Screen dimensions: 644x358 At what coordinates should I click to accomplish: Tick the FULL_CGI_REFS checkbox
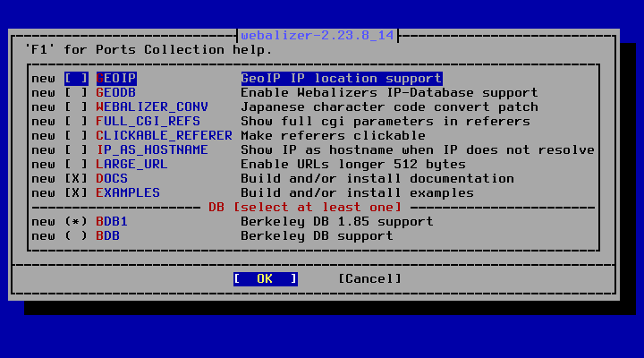click(x=76, y=121)
